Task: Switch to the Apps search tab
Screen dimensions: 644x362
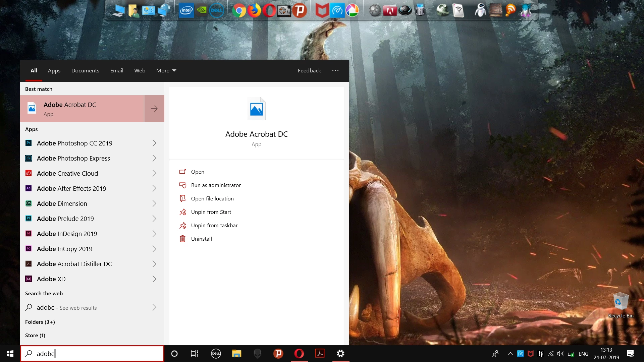Action: (x=54, y=70)
